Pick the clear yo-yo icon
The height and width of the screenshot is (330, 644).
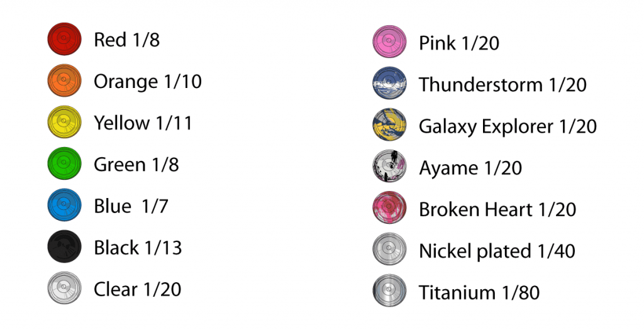(x=64, y=289)
